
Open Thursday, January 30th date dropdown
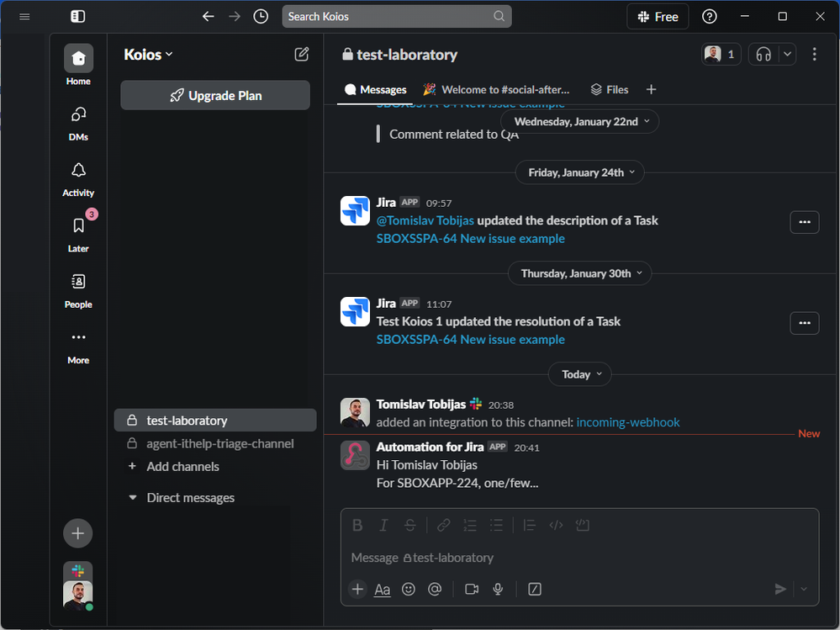click(x=579, y=273)
